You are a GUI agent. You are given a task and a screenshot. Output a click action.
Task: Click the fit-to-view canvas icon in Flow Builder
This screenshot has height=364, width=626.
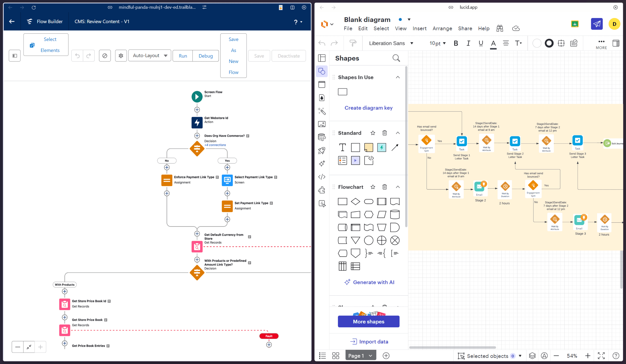tap(29, 347)
